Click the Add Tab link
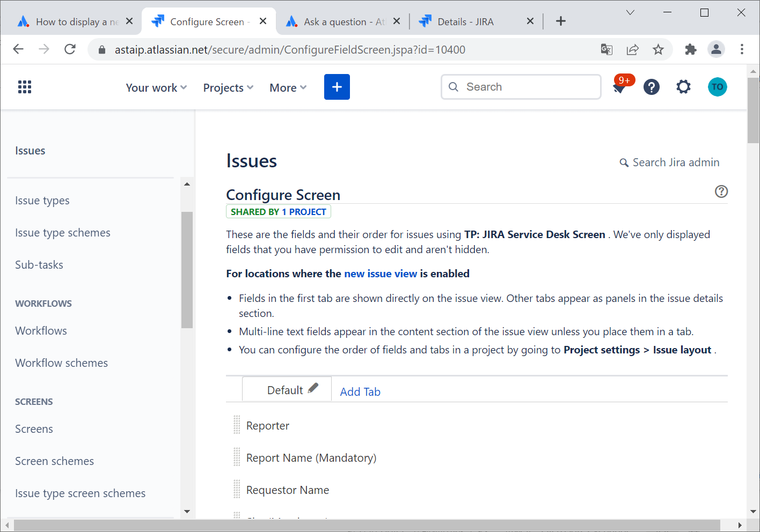Screen dimensions: 760x532 tap(360, 392)
